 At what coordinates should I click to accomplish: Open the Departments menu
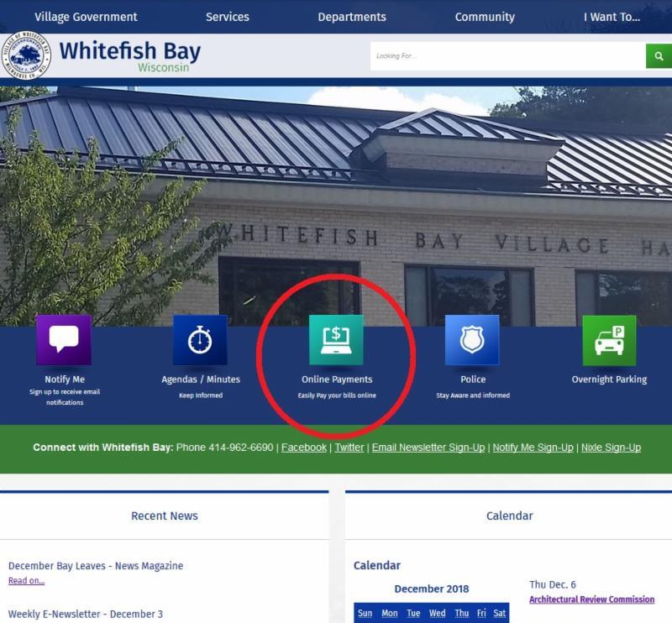(352, 17)
